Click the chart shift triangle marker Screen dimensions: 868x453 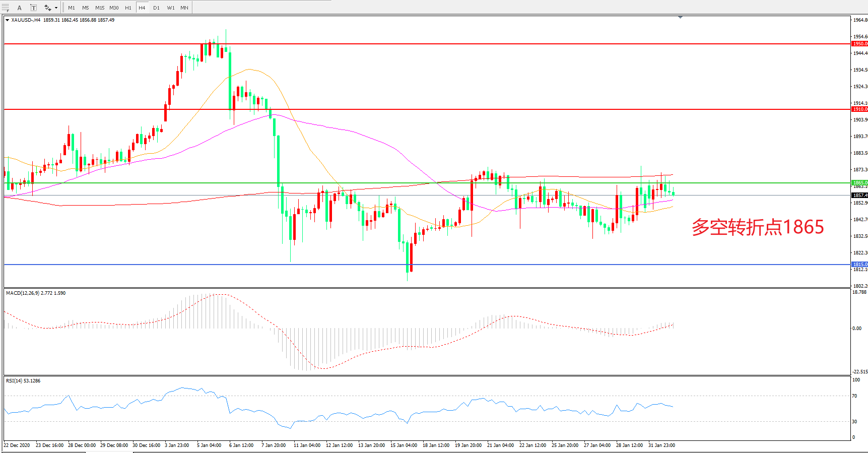point(680,17)
